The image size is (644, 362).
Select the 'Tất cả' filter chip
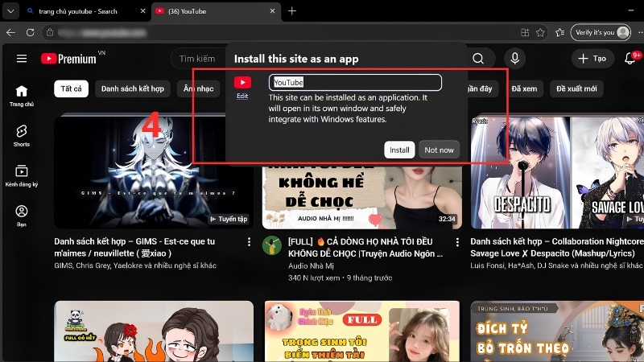(71, 88)
